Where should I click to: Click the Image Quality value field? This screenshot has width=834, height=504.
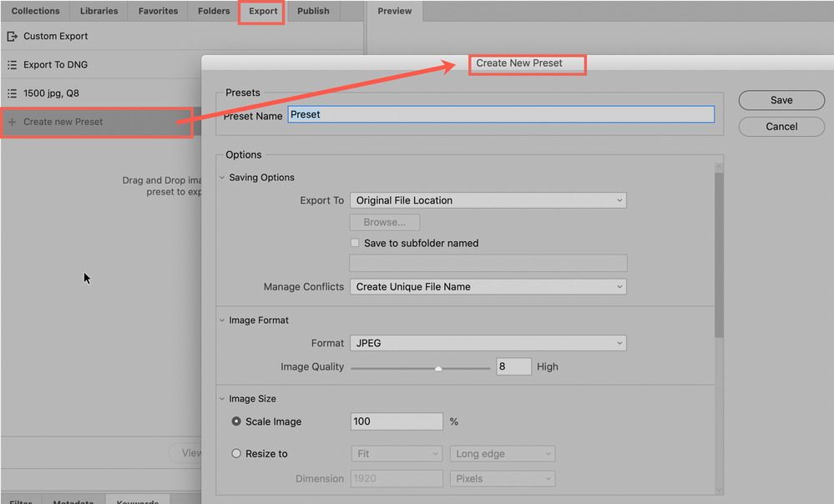click(513, 366)
